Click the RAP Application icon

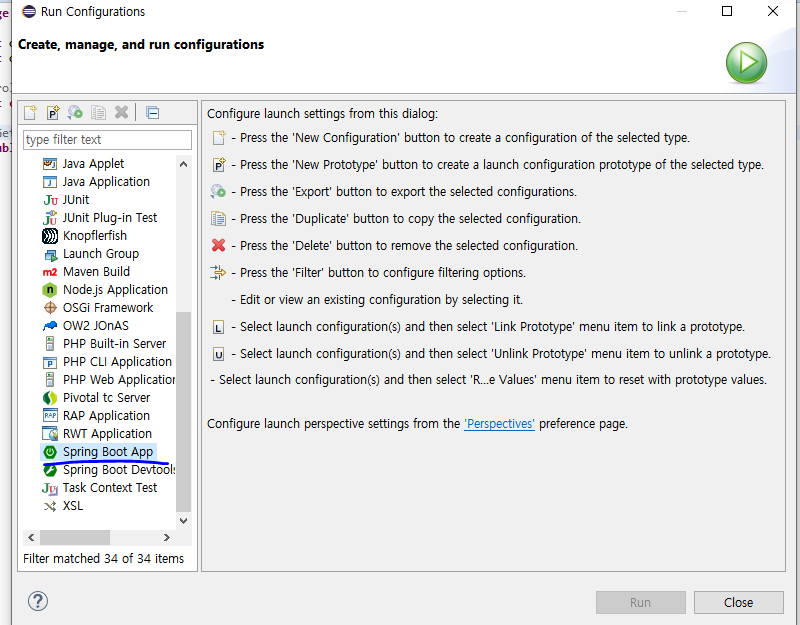(x=50, y=416)
